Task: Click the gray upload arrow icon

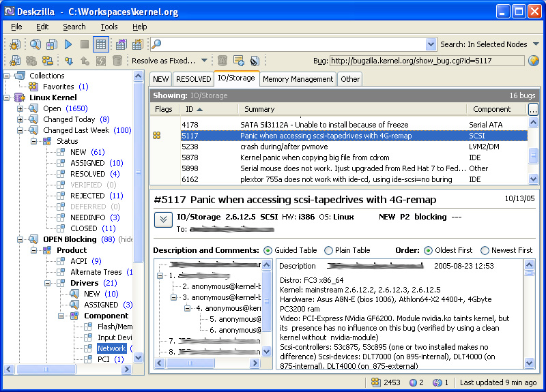Action: pyautogui.click(x=85, y=61)
